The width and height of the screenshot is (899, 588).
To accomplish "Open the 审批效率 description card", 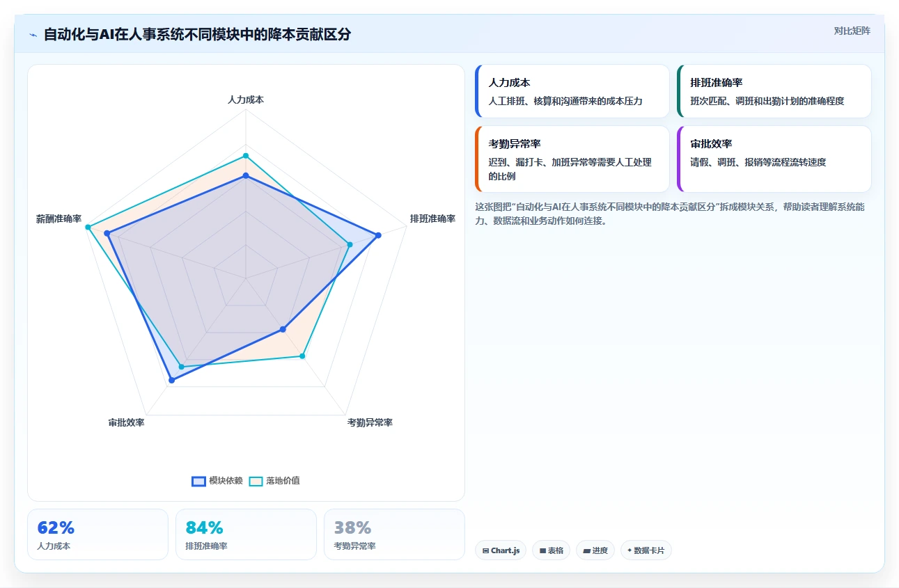I will [x=774, y=159].
